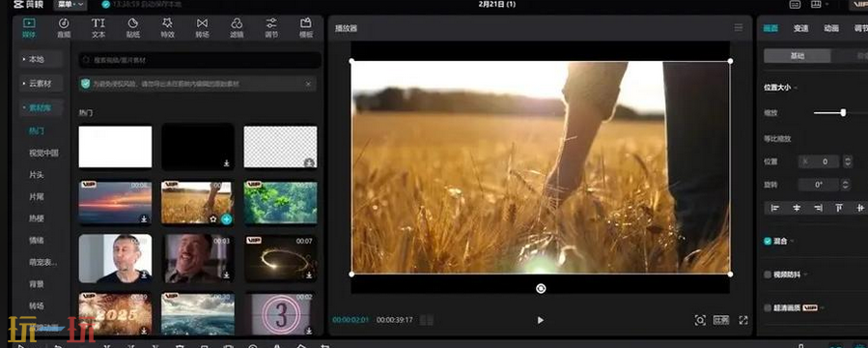Click the material search input field
This screenshot has height=348, width=868.
coord(200,60)
